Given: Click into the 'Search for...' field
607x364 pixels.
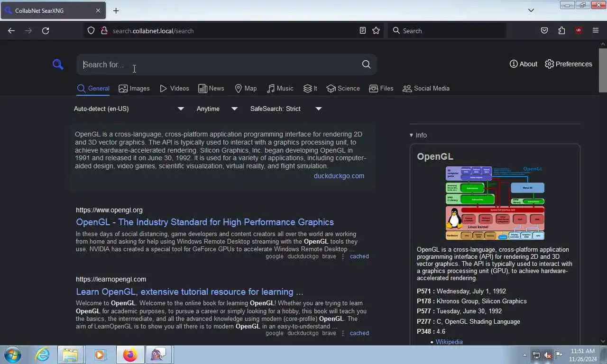Looking at the screenshot, I should pyautogui.click(x=218, y=64).
